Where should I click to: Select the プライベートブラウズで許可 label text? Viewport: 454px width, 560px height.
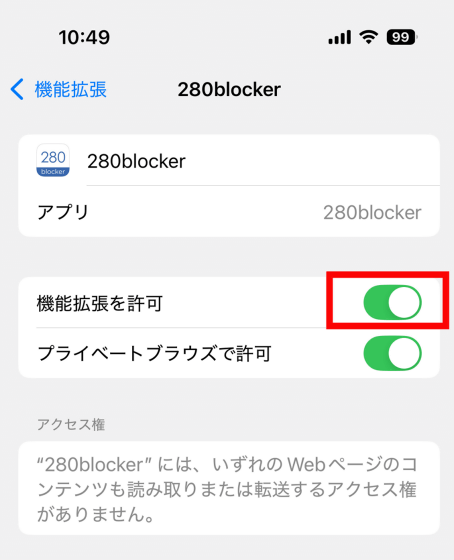154,353
